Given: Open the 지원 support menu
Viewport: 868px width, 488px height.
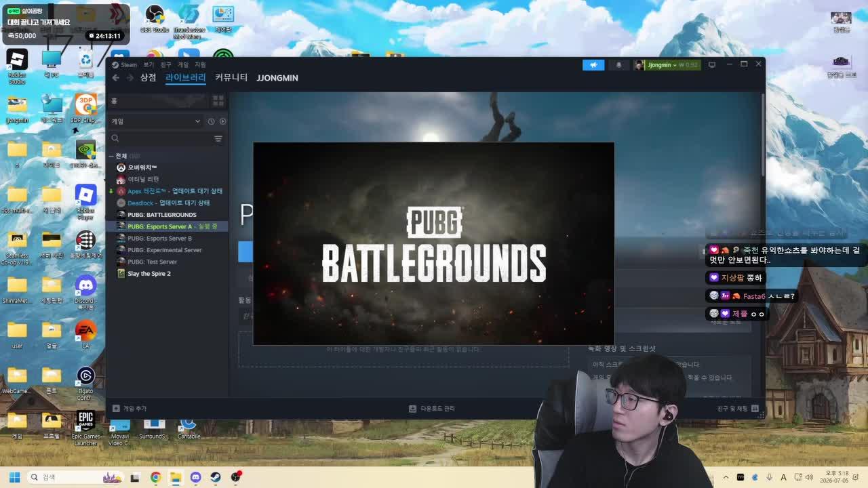Looking at the screenshot, I should pos(200,65).
